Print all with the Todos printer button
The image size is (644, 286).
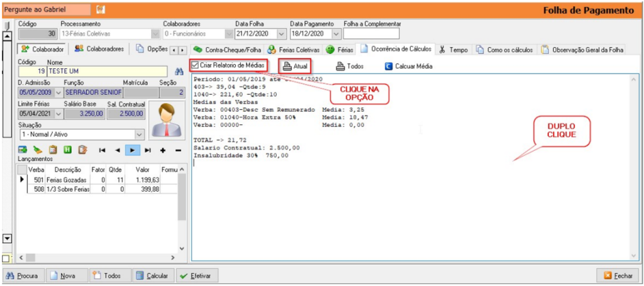pyautogui.click(x=350, y=66)
